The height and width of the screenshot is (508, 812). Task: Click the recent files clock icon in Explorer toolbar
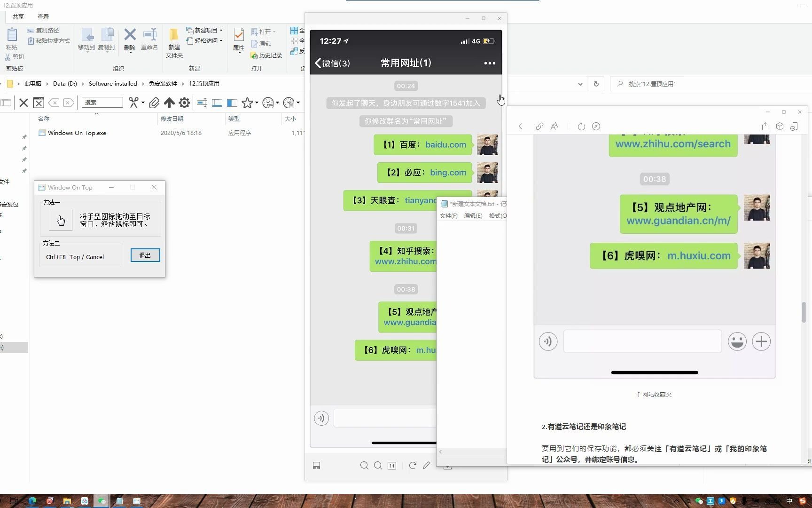289,103
